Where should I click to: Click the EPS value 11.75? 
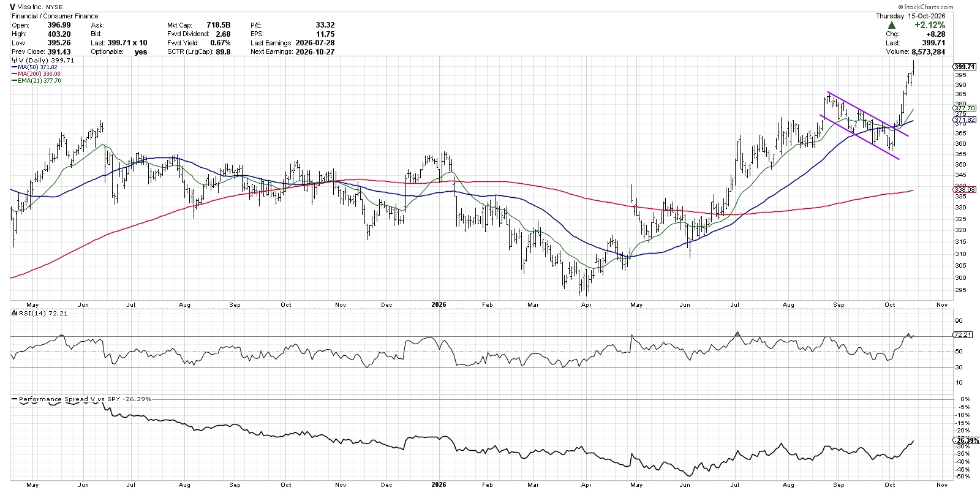point(325,34)
